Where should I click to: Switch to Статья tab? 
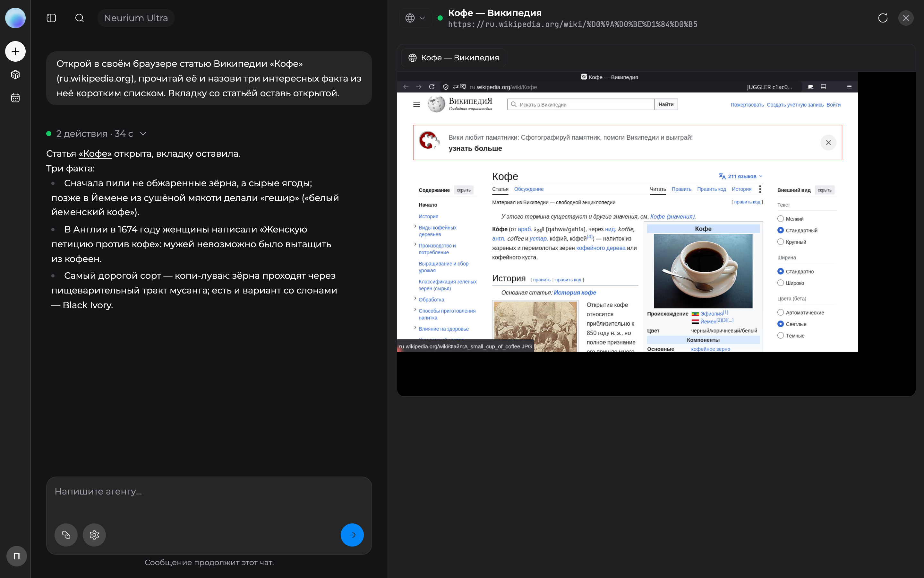point(500,189)
